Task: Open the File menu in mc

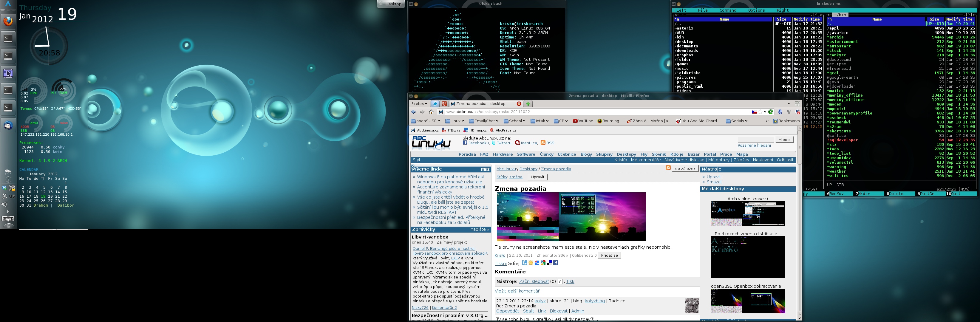Action: 703,10
